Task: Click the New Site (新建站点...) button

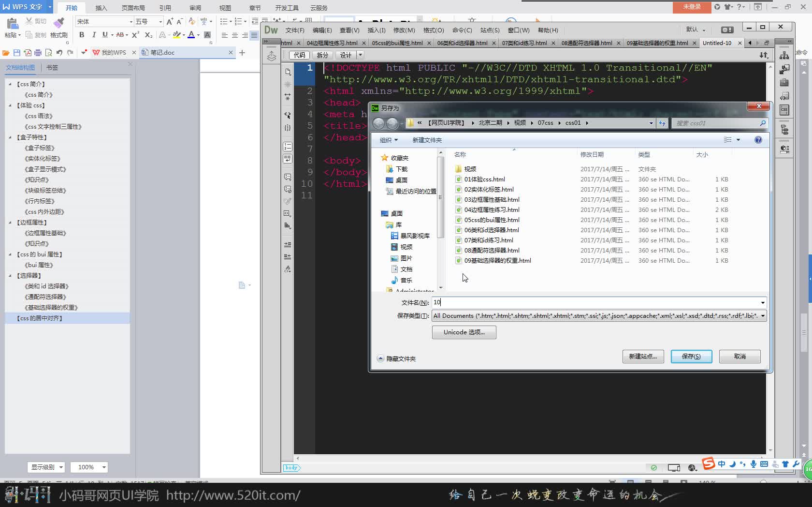Action: click(643, 356)
